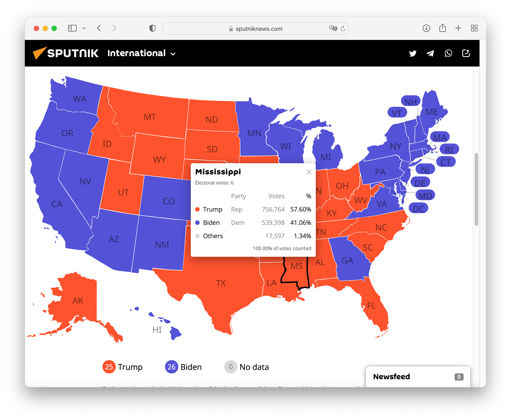Open Safari's downloads icon
511x420 pixels.
[x=426, y=28]
